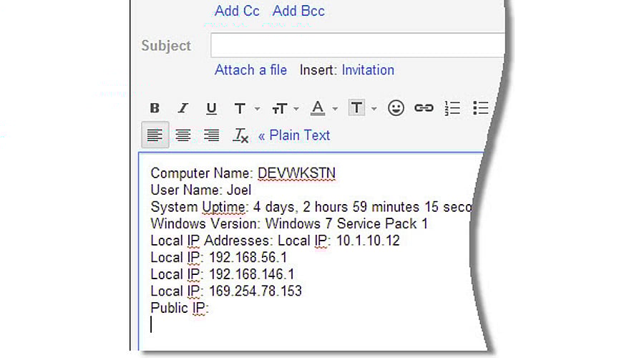Align text to the left

pos(155,135)
